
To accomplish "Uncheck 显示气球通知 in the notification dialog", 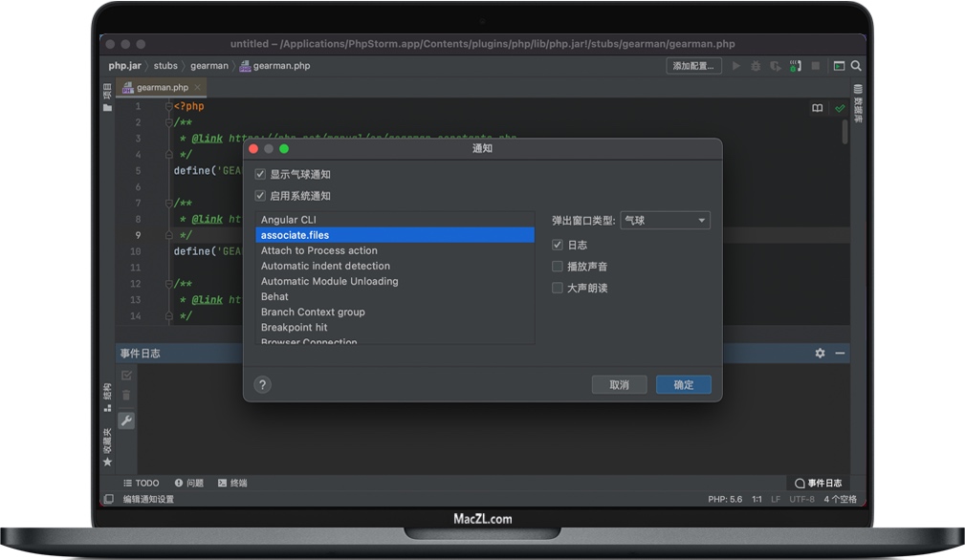I will (x=260, y=173).
